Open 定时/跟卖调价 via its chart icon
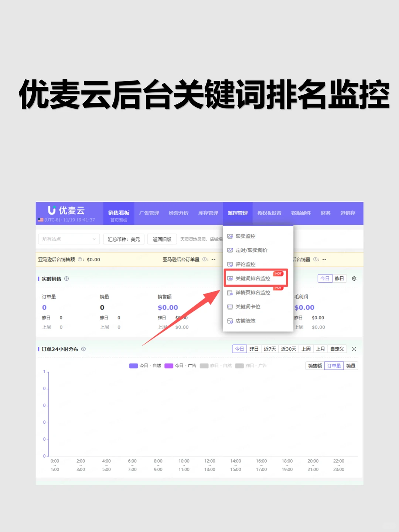Screen dimensions: 399x532 click(230, 250)
